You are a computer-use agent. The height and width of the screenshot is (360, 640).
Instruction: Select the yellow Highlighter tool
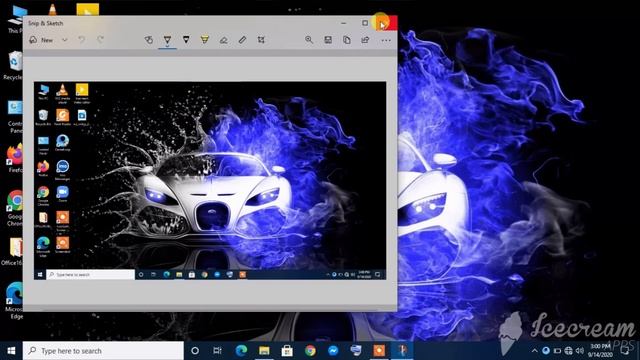pos(205,40)
